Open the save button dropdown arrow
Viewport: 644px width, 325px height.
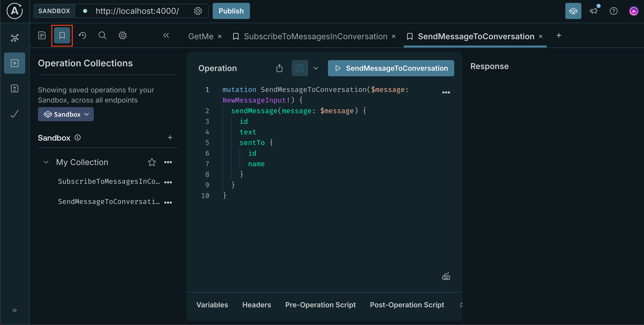pyautogui.click(x=316, y=68)
